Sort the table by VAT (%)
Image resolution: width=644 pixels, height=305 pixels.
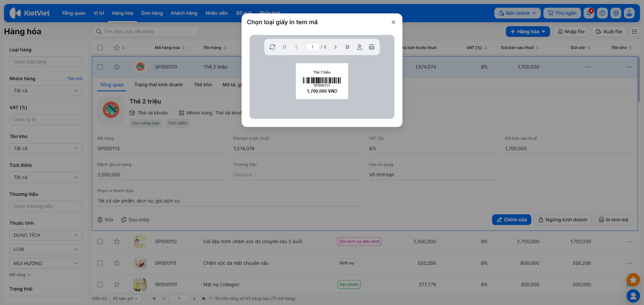[x=477, y=48]
